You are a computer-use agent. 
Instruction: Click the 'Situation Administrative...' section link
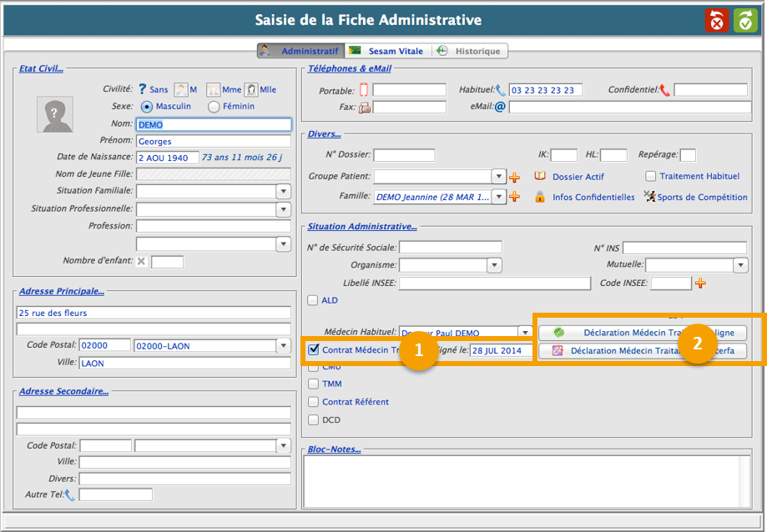pos(362,227)
